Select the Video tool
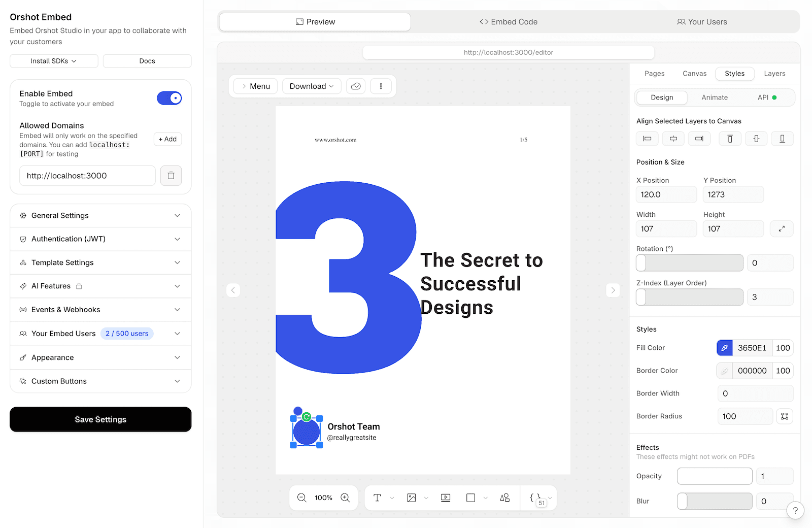The image size is (812, 528). [445, 498]
